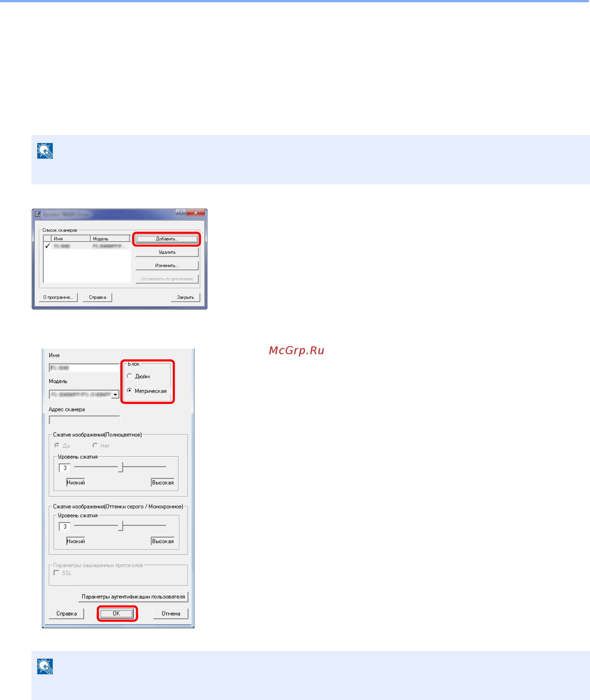
Task: Click the full-color compression value box
Action: [x=65, y=468]
